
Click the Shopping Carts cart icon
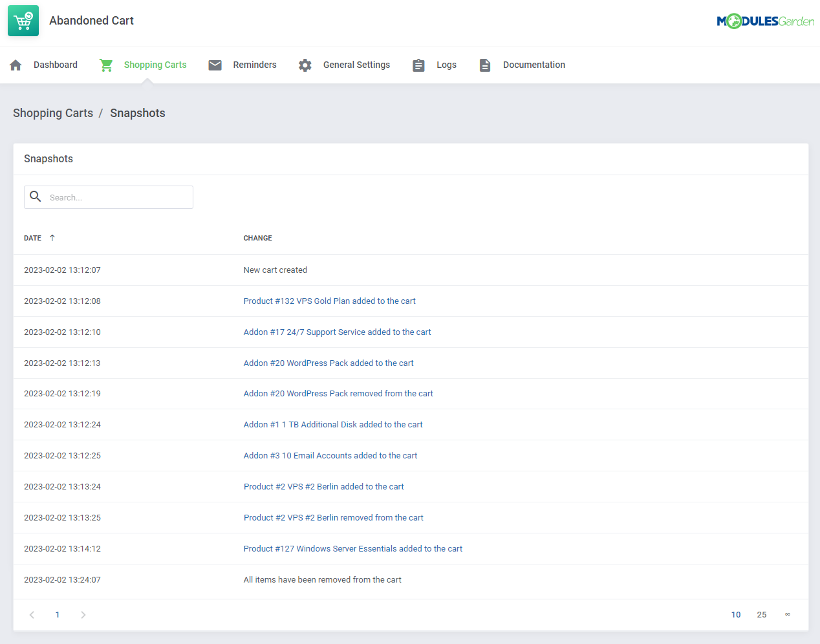106,65
